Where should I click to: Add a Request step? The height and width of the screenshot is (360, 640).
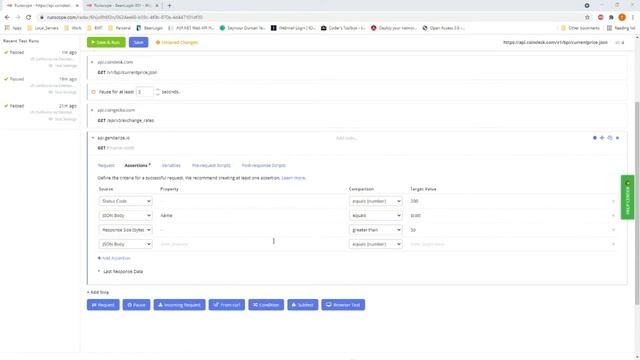103,305
